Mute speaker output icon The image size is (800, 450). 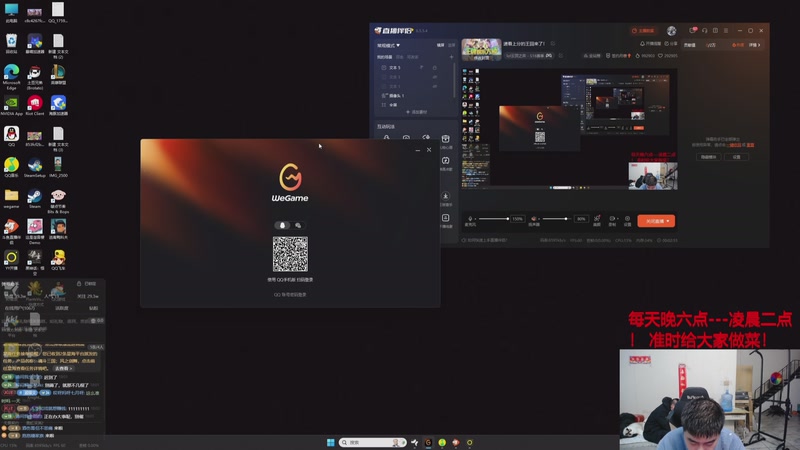534,219
